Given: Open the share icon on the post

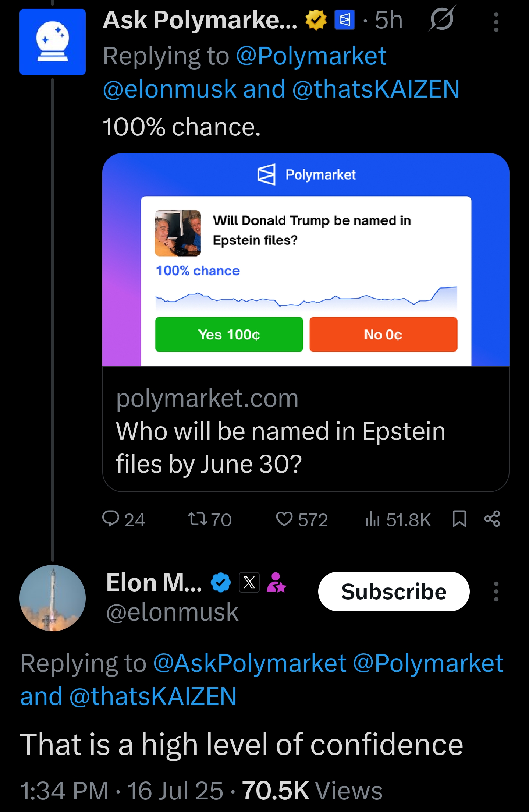Looking at the screenshot, I should tap(492, 519).
